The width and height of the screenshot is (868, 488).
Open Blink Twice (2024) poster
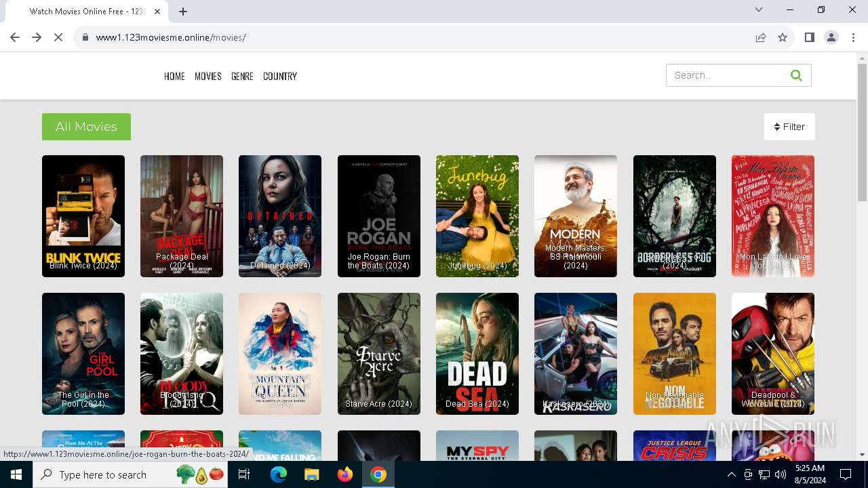83,216
